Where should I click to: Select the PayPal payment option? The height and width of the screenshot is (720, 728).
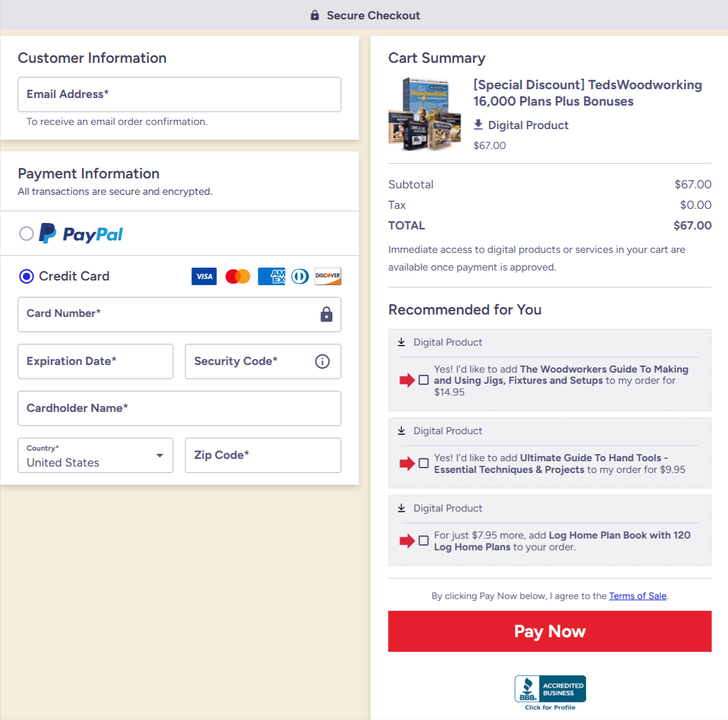[26, 233]
